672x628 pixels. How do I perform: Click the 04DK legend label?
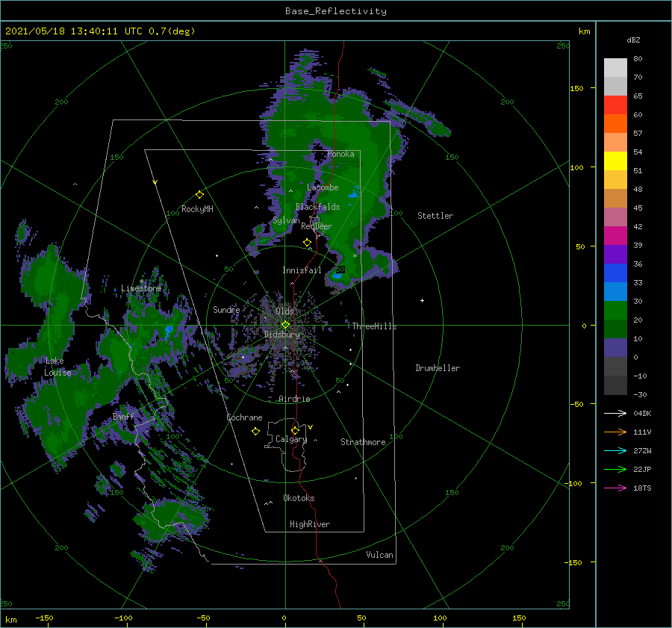(x=642, y=414)
